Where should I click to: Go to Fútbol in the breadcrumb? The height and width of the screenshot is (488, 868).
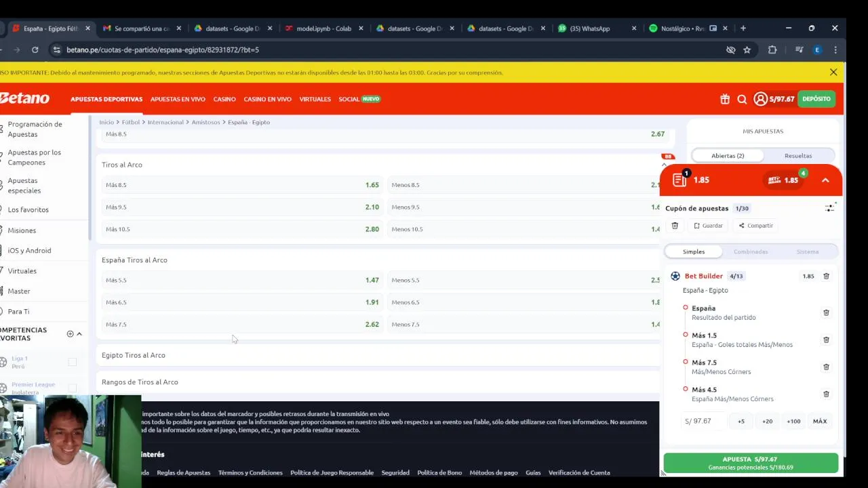(x=131, y=122)
